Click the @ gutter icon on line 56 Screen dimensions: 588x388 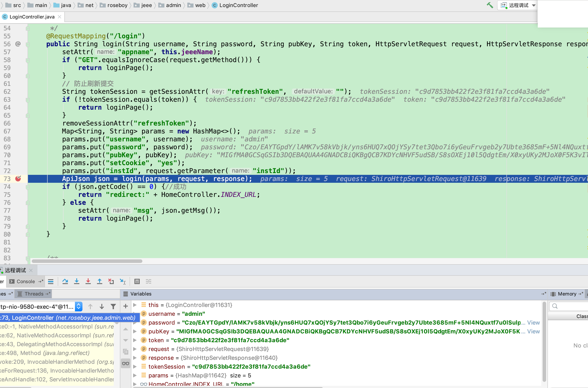click(18, 44)
